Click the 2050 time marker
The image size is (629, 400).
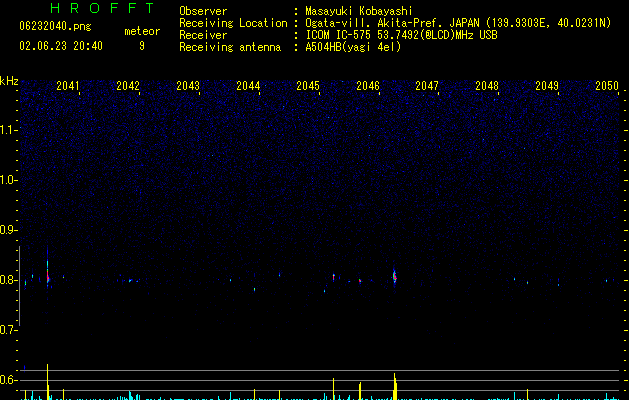click(x=607, y=85)
